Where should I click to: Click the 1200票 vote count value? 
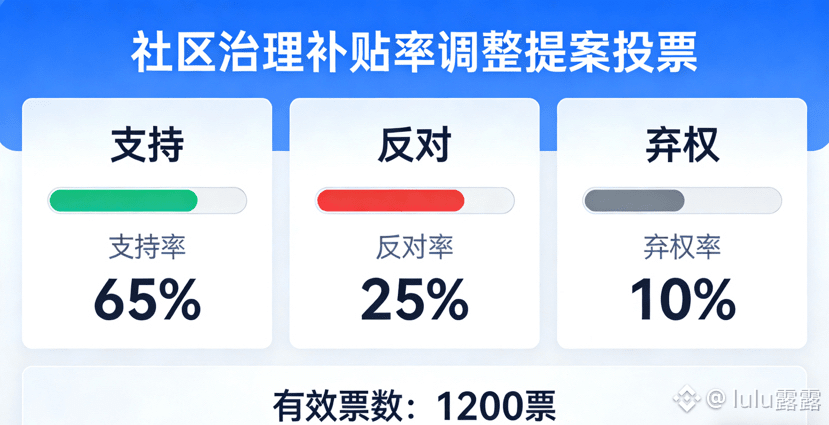coord(495,406)
